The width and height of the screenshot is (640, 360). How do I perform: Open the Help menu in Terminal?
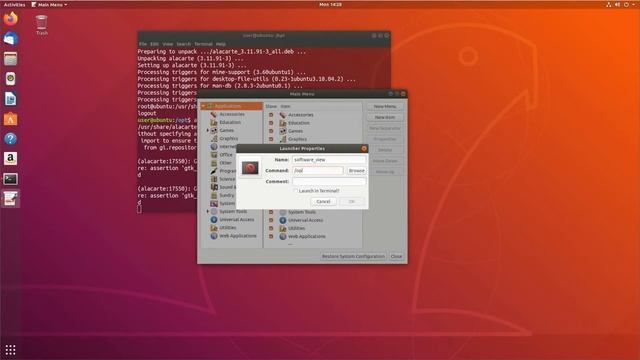[221, 44]
